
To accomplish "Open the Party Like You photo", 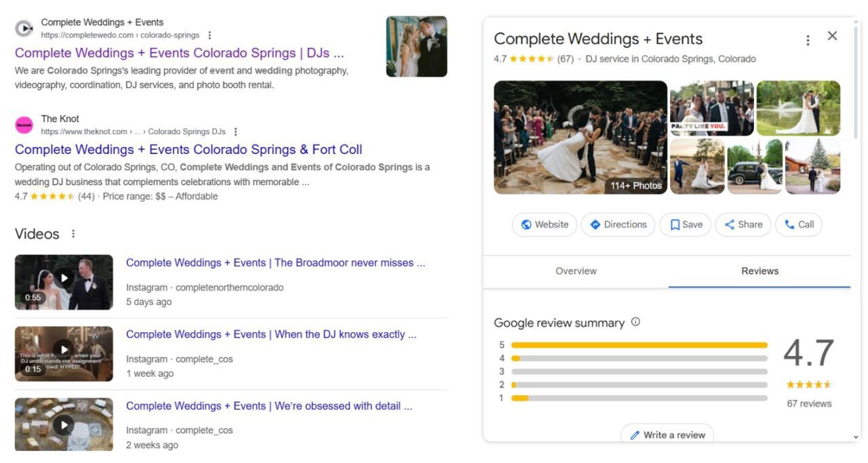I will tap(711, 108).
